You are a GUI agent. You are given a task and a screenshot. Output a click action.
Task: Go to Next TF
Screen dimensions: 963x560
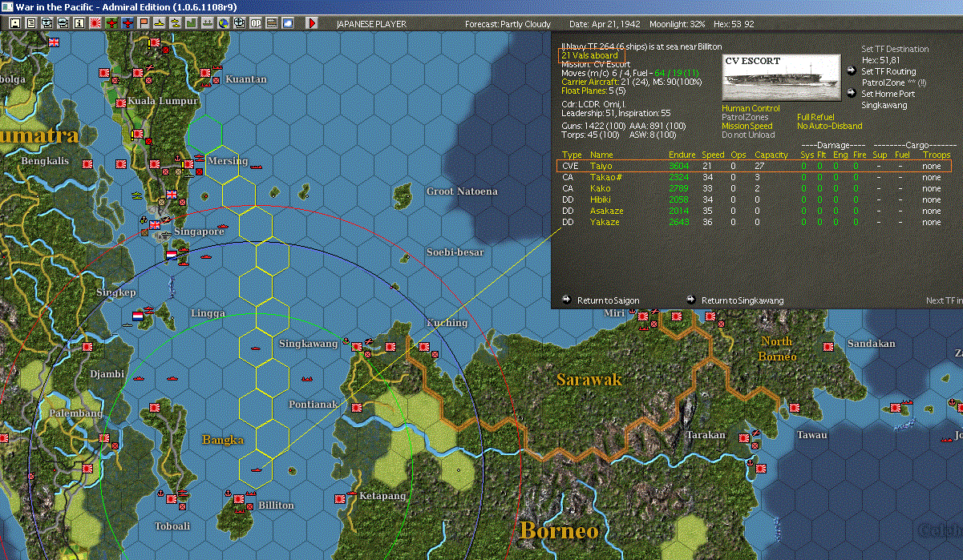pos(943,300)
